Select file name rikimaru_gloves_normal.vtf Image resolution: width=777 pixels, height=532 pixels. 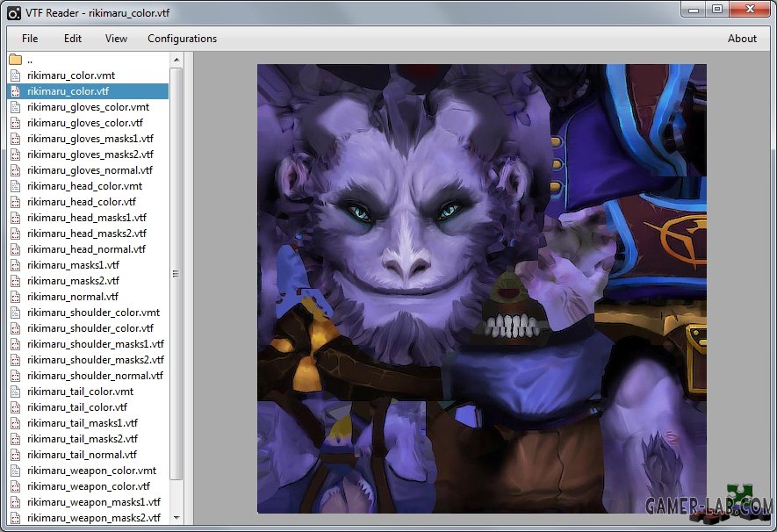click(x=90, y=170)
